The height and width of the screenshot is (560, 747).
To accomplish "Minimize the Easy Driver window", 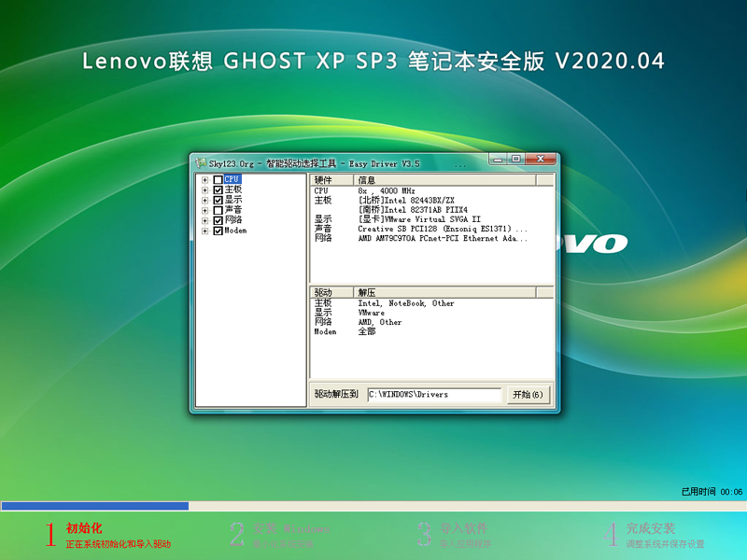I will click(x=498, y=159).
